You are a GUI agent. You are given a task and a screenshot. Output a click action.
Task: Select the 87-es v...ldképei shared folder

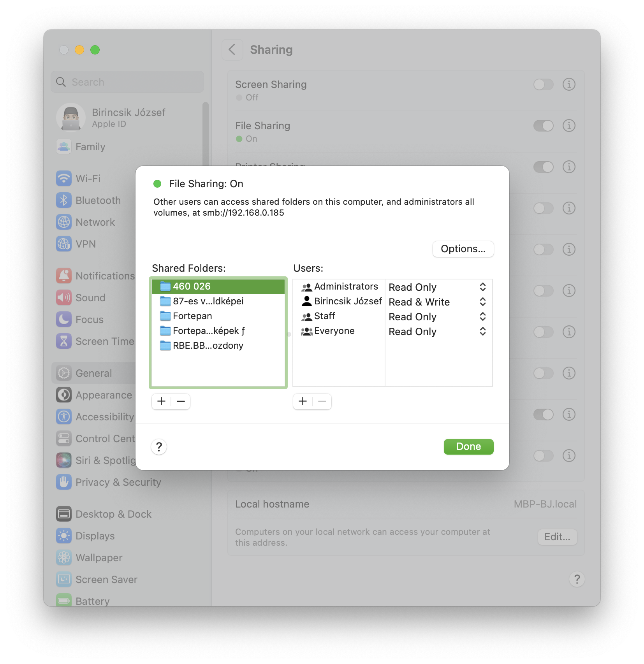pos(218,301)
